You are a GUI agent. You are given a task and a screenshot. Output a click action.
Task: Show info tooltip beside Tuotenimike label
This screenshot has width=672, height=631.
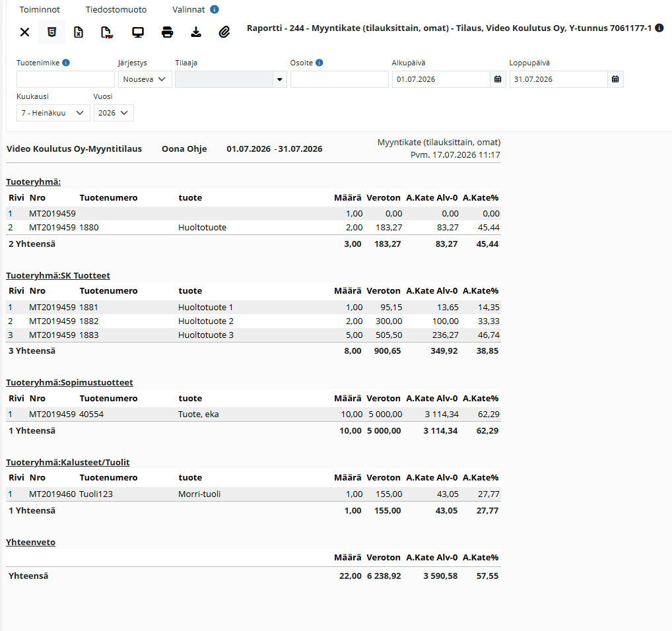pos(66,63)
